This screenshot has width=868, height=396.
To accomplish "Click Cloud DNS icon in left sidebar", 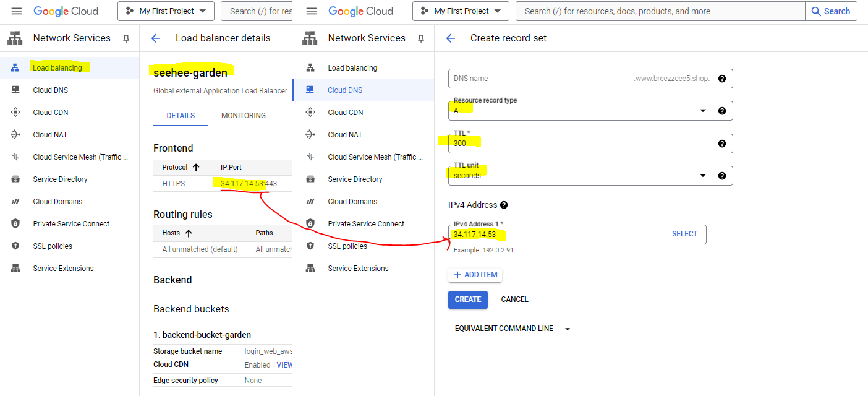I will 15,90.
